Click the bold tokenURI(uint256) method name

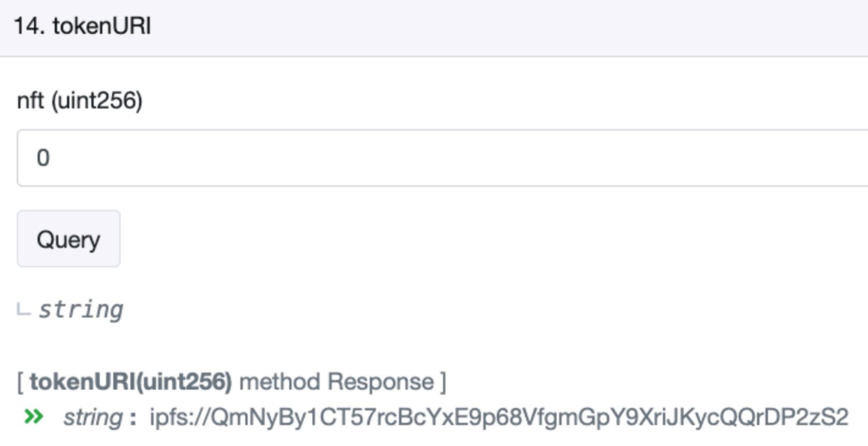click(x=131, y=382)
